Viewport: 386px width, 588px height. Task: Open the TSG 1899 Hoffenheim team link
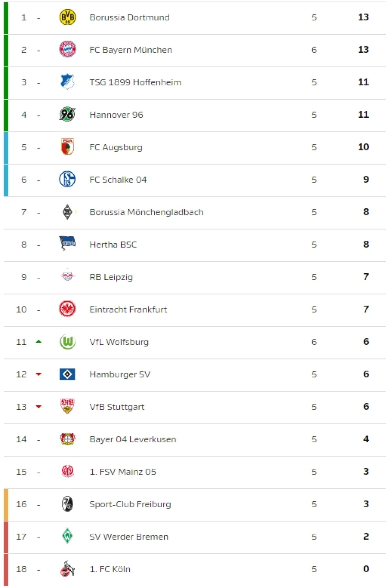135,82
